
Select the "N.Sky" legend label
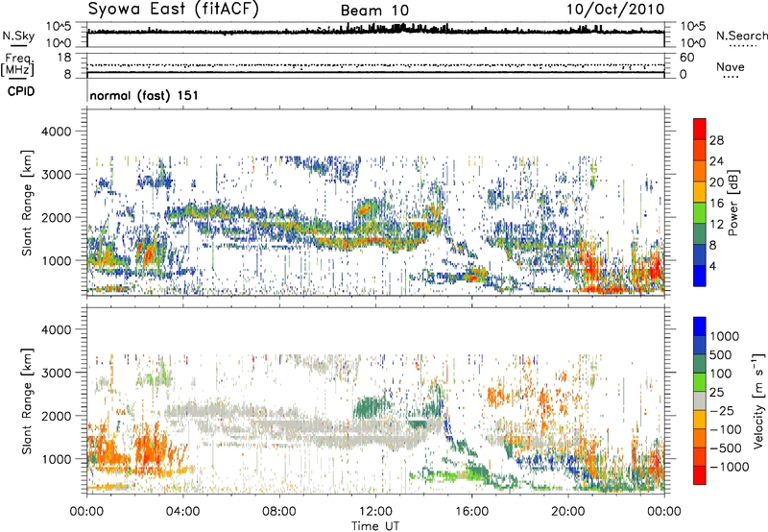(x=18, y=36)
